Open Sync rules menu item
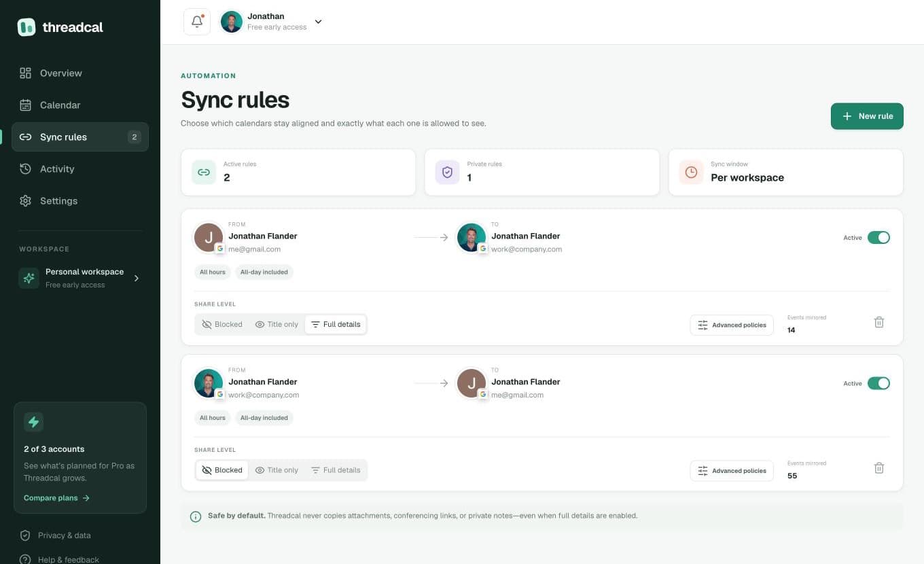924x564 pixels. pos(80,137)
